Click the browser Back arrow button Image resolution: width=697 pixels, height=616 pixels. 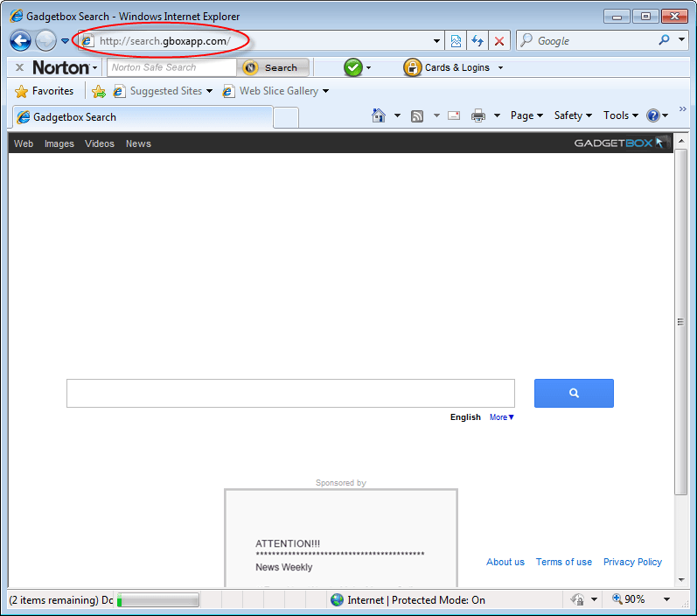pyautogui.click(x=20, y=41)
